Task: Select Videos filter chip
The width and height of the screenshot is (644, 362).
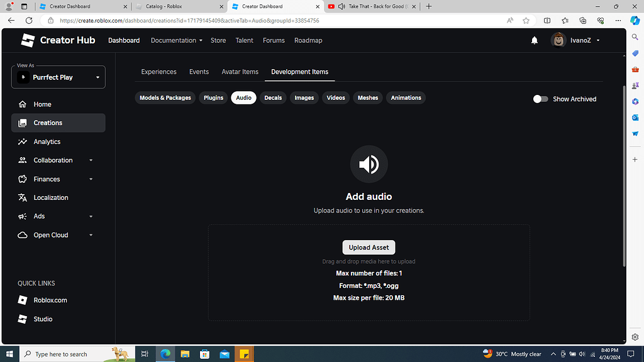Action: pyautogui.click(x=336, y=97)
